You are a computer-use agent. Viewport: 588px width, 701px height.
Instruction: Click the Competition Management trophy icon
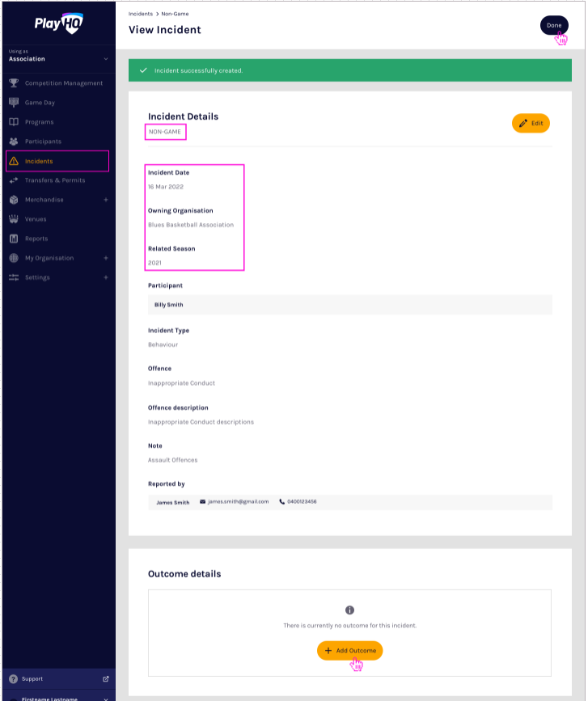click(14, 83)
